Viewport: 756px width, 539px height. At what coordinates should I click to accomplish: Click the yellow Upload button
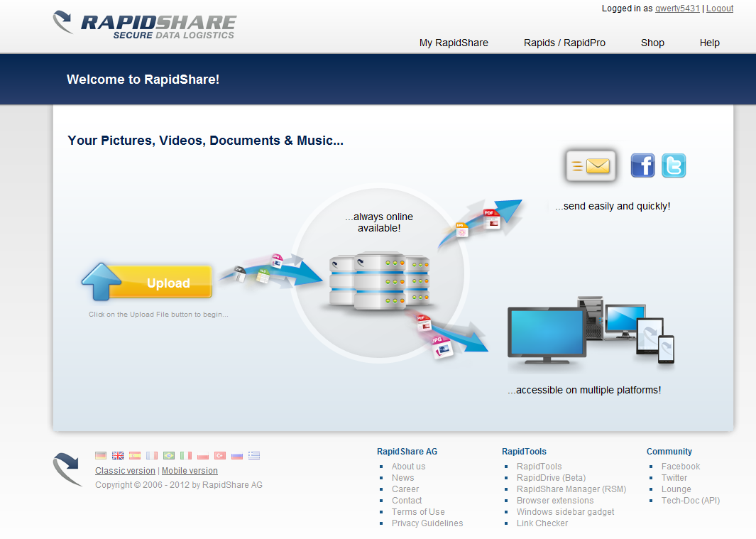[x=147, y=283]
